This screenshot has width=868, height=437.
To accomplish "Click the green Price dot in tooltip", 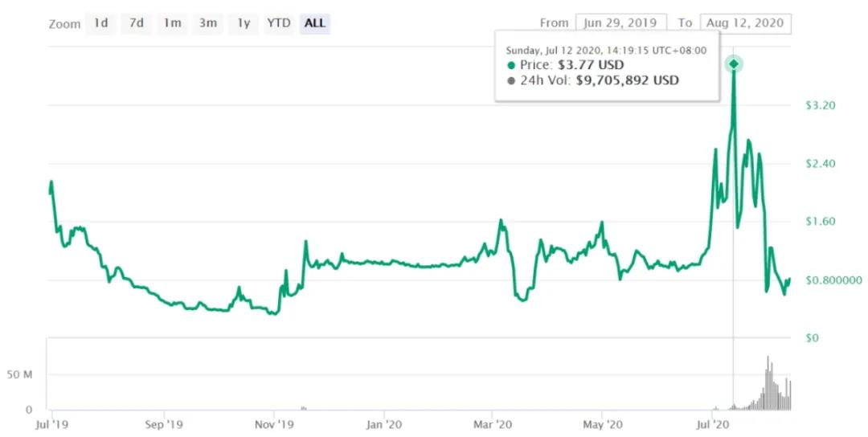I will pos(511,65).
